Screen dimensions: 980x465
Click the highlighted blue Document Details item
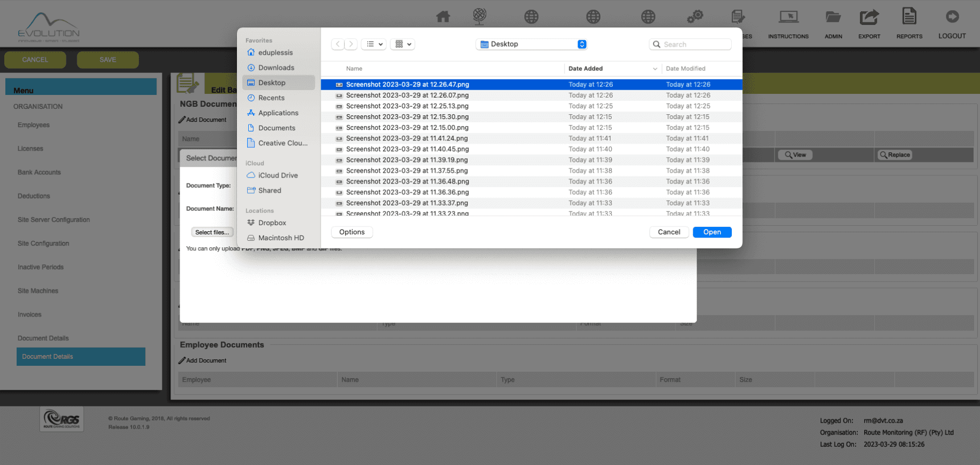click(x=81, y=357)
